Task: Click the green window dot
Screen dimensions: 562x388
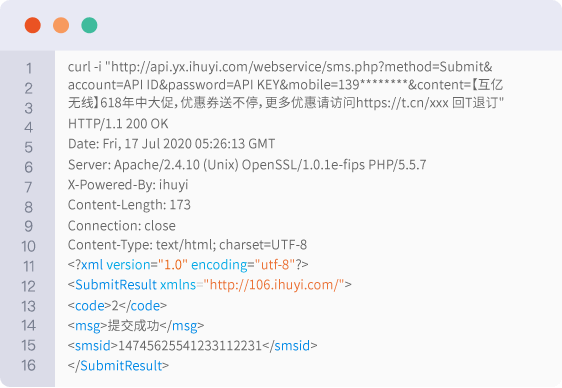Action: coord(89,25)
